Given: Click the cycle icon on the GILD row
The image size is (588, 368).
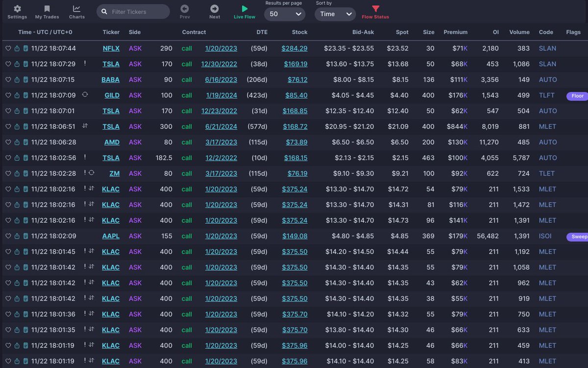Looking at the screenshot, I should 85,95.
